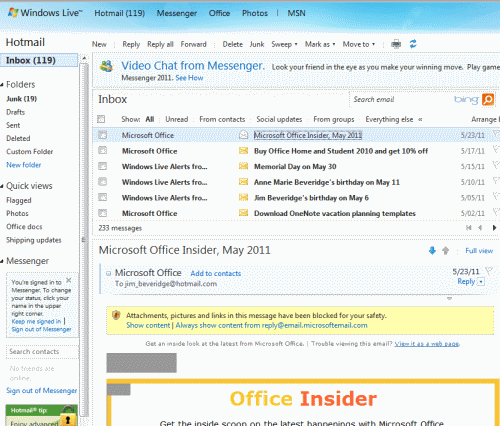Screen dimensions: 500x426
Task: Flag the 5/10/11 birthday message
Action: 496,181
